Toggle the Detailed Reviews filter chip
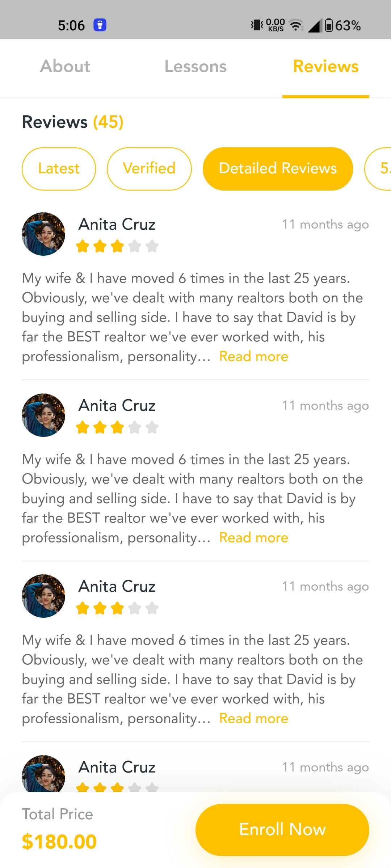391x868 pixels. pos(278,169)
